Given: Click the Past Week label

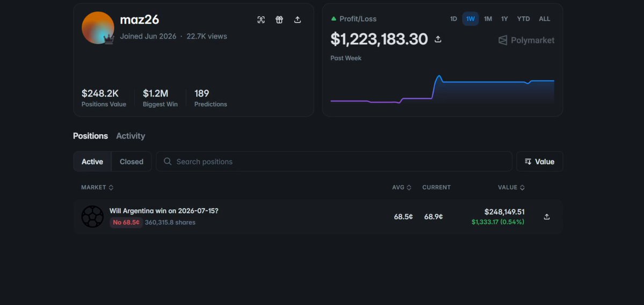Looking at the screenshot, I should [346, 59].
